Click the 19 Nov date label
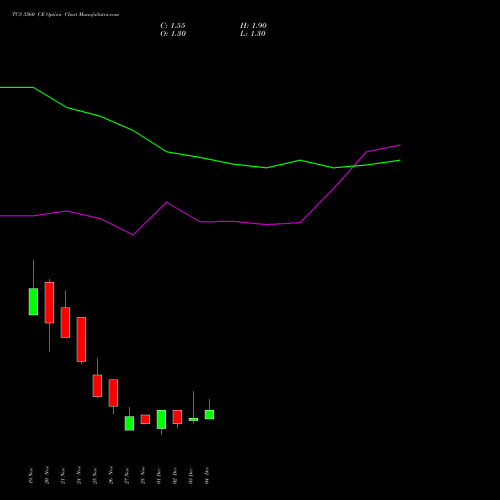This screenshot has width=500, height=500. coord(31,476)
